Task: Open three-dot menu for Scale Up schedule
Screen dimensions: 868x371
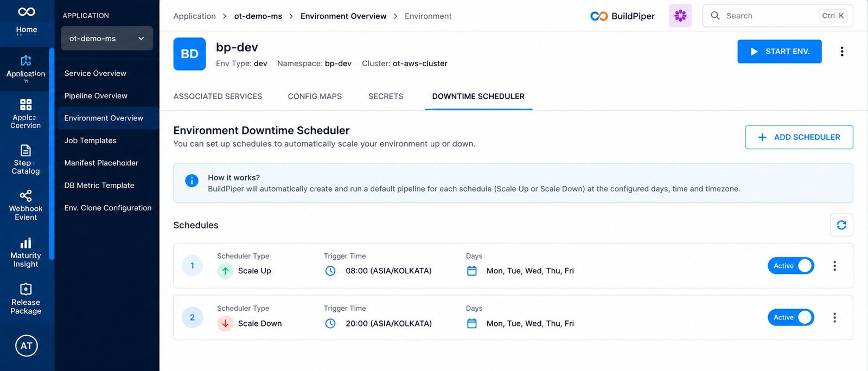Action: [x=834, y=266]
